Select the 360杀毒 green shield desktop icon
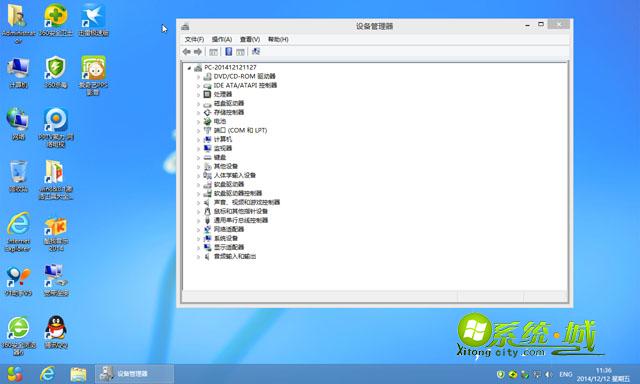The height and width of the screenshot is (384, 640). [x=56, y=67]
